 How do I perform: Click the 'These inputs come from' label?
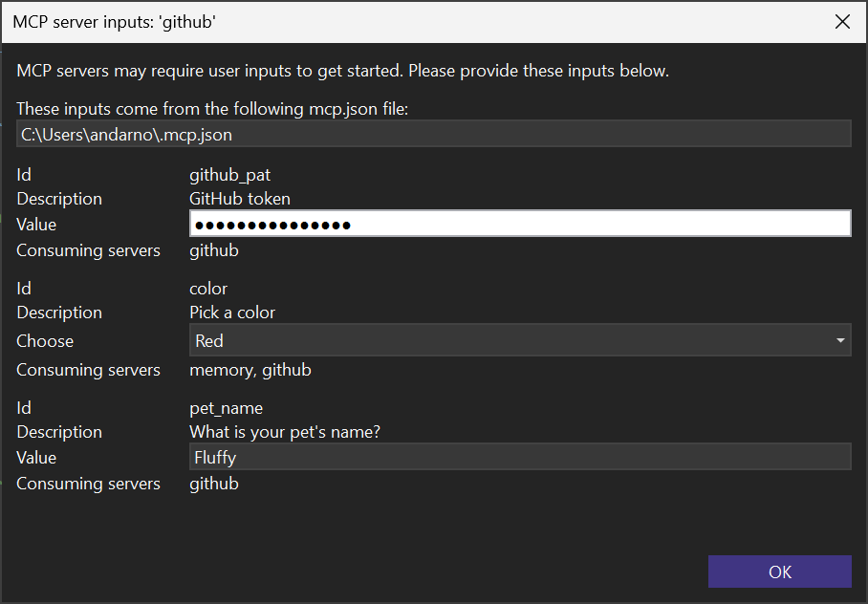click(212, 109)
